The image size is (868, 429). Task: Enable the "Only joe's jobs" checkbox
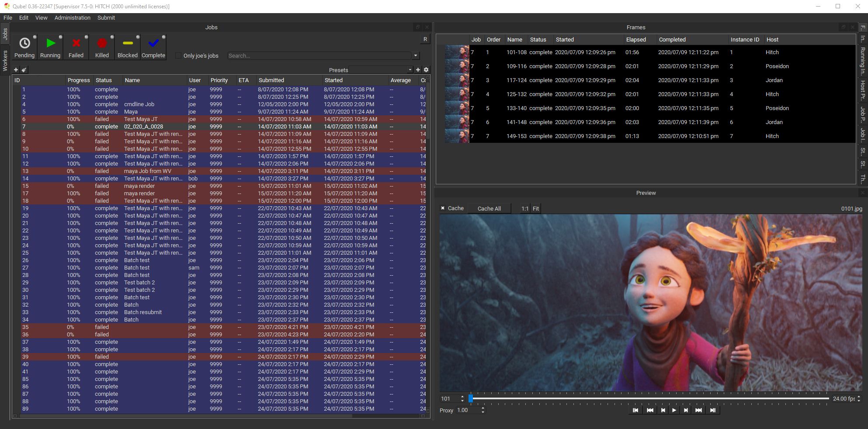pyautogui.click(x=178, y=56)
